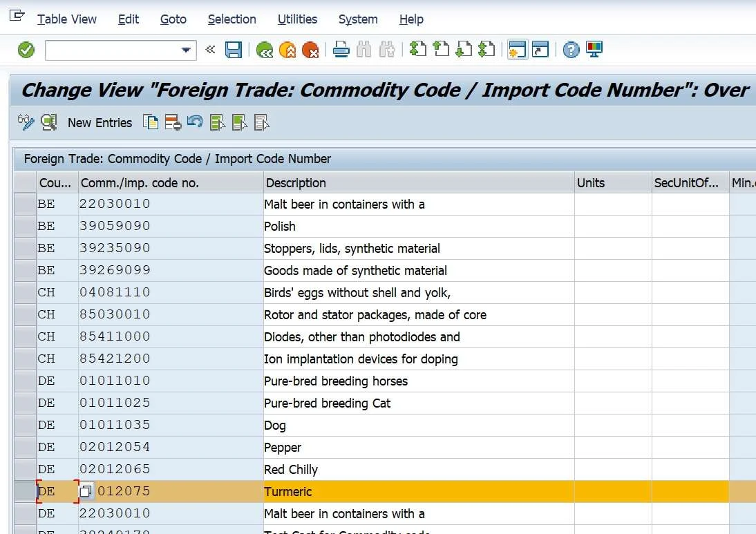Click the Comm./imp. code no. column header
The width and height of the screenshot is (756, 534).
[x=171, y=182]
